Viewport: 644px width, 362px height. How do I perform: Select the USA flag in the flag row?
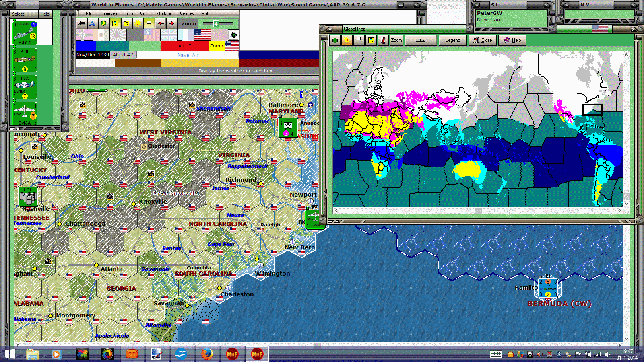[x=202, y=35]
